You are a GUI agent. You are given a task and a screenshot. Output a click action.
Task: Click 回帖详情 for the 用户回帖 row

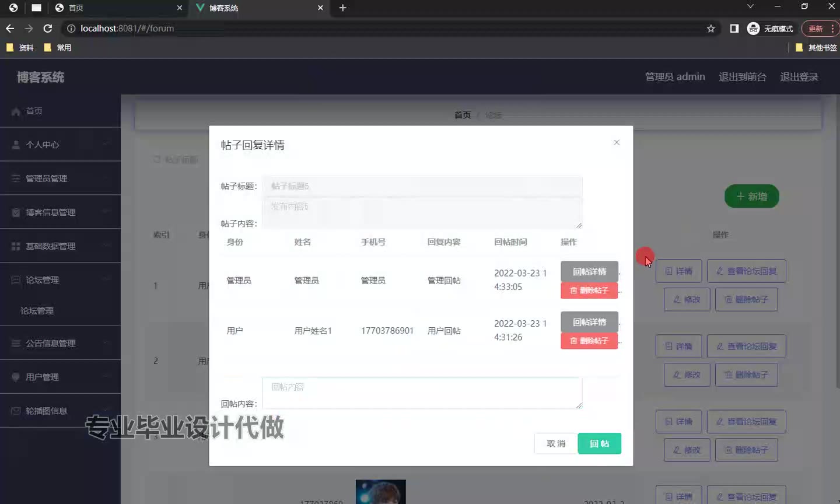click(589, 322)
